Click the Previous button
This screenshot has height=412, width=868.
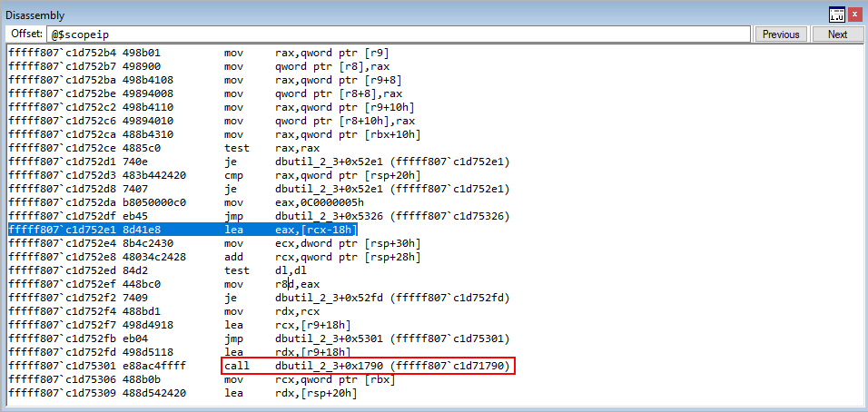pyautogui.click(x=781, y=34)
